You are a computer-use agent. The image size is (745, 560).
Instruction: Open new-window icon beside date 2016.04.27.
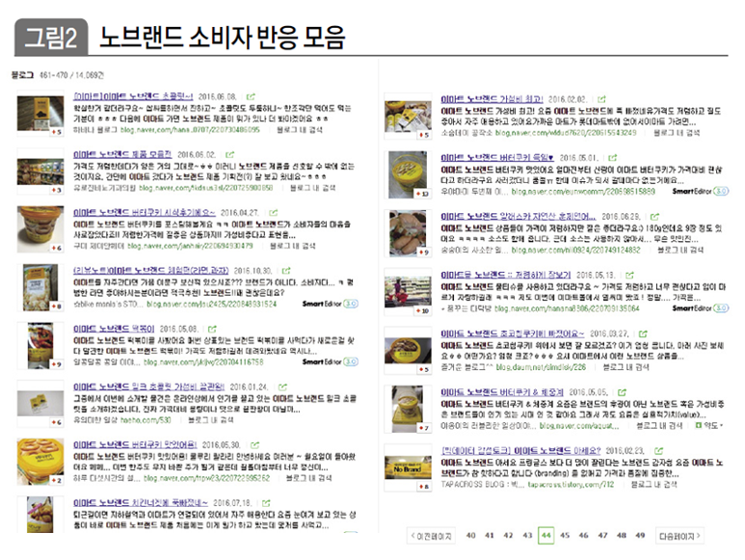pyautogui.click(x=273, y=213)
